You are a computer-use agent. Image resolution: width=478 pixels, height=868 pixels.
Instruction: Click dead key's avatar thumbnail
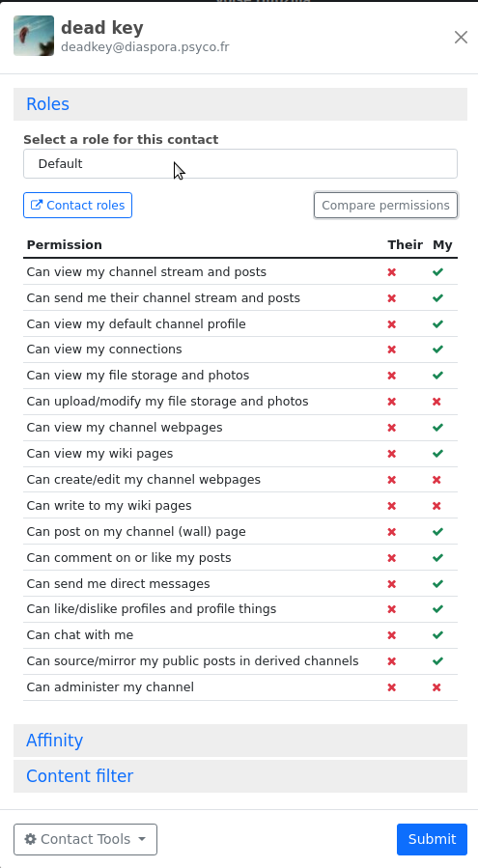[x=34, y=36]
